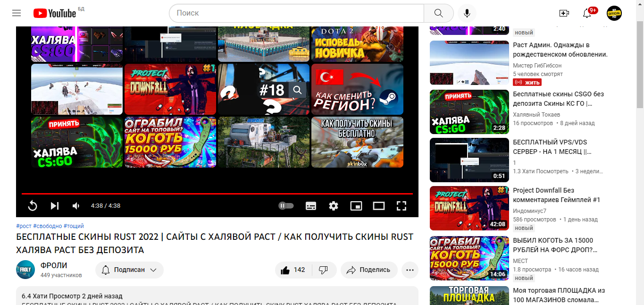This screenshot has width=644, height=305.
Task: Open sidebar ВЫБИЛ КОГОТЬ ЗА 15000 title
Action: [555, 245]
